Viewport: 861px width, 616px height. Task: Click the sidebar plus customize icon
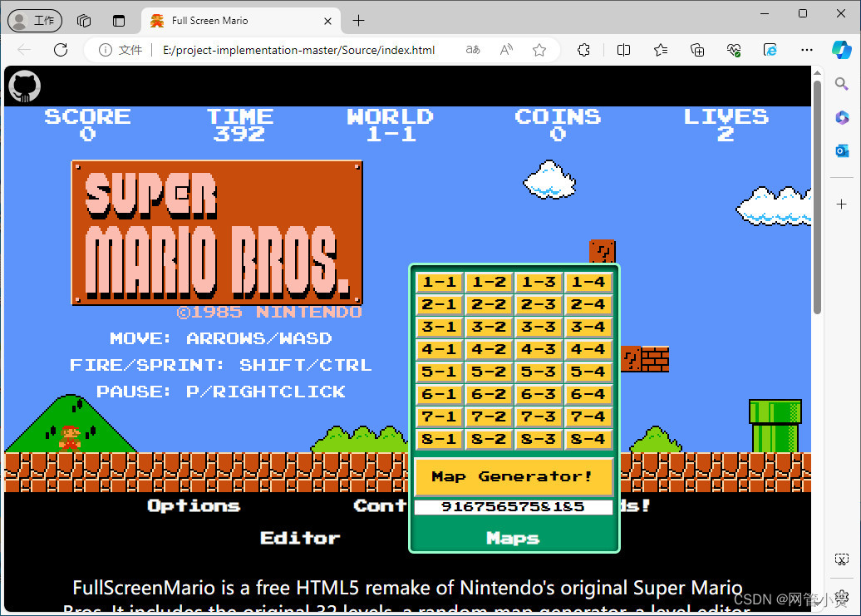coord(841,205)
